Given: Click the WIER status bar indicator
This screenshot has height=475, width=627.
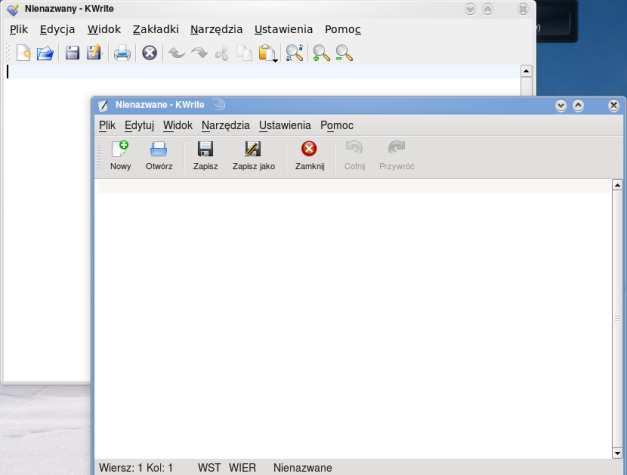Looking at the screenshot, I should pos(242,468).
